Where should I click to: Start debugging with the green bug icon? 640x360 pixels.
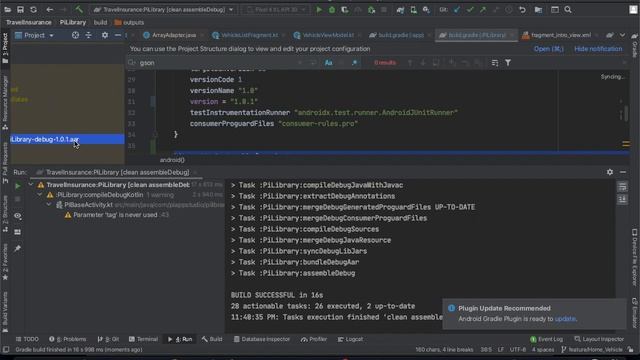click(332, 9)
